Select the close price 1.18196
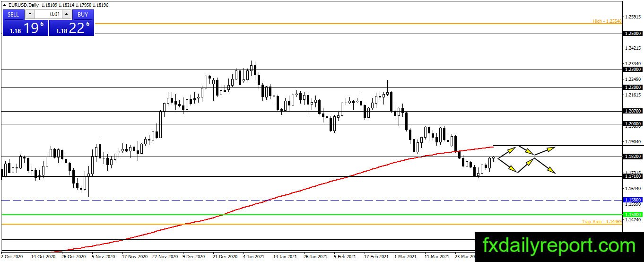The image size is (644, 262). tap(100, 5)
